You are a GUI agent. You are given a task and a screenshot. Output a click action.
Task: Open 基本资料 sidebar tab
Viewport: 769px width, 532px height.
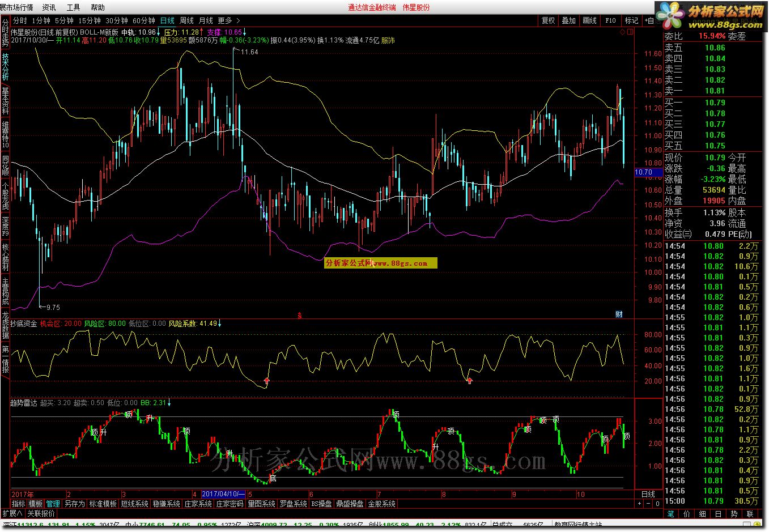tap(5, 100)
